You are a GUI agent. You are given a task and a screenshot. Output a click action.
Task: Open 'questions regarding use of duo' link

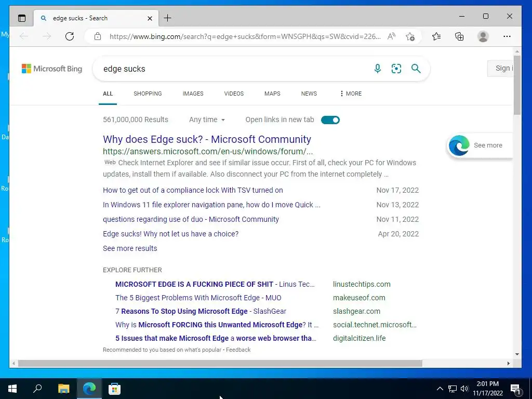pos(191,220)
